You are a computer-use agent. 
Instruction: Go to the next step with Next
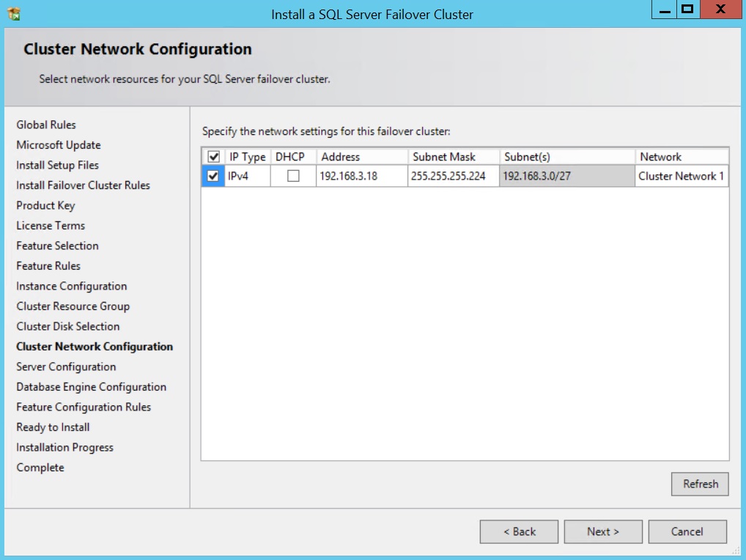tap(602, 531)
